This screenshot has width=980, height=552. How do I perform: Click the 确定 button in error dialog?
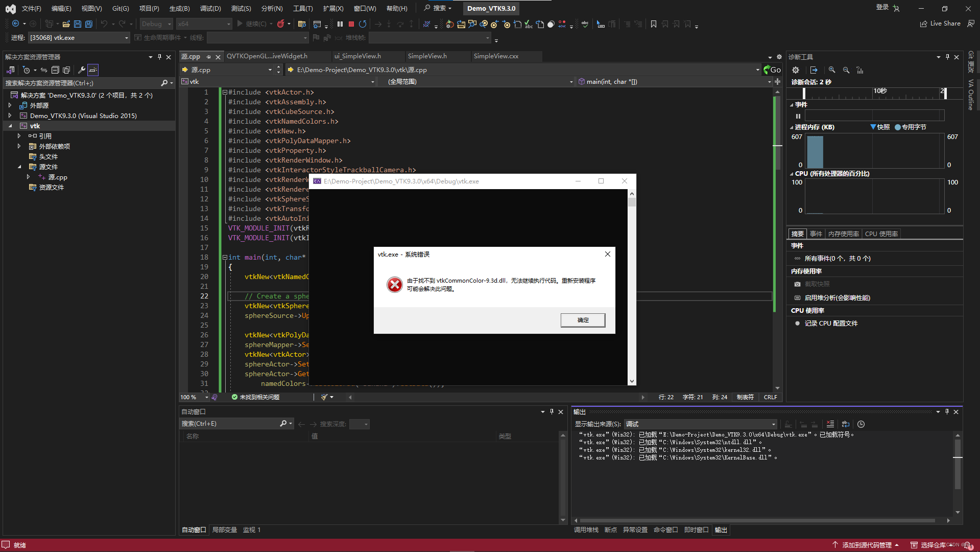tap(583, 320)
